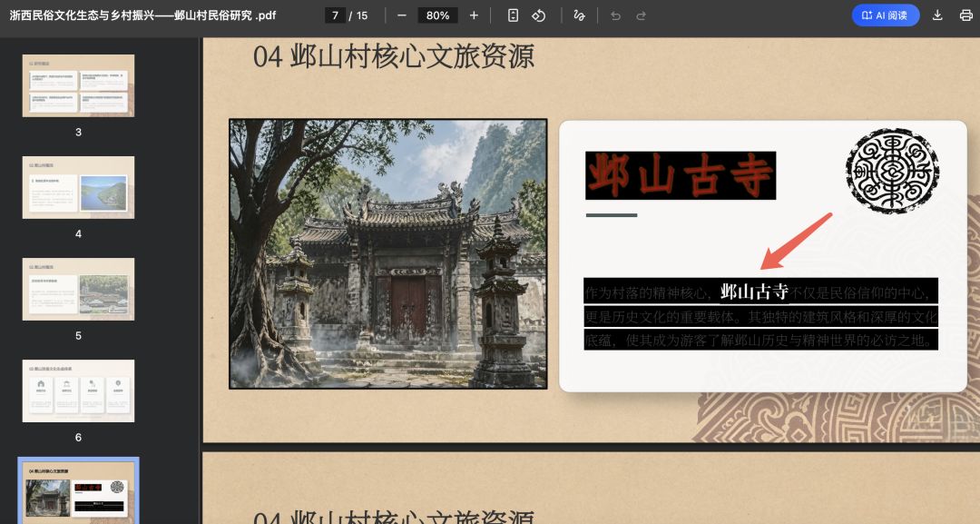This screenshot has width=980, height=524.
Task: Activate the draw annotation tool
Action: [x=579, y=15]
